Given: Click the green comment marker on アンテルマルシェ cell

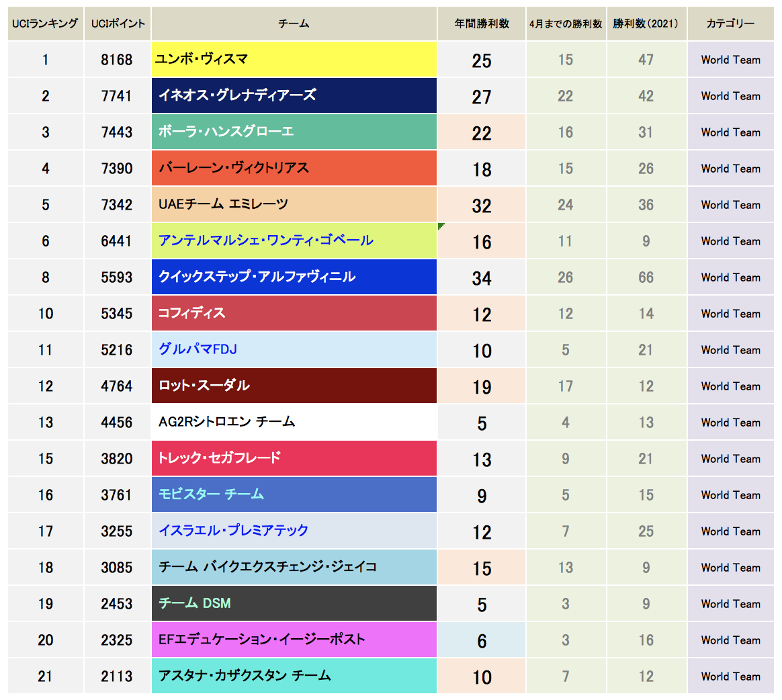Looking at the screenshot, I should (x=441, y=226).
